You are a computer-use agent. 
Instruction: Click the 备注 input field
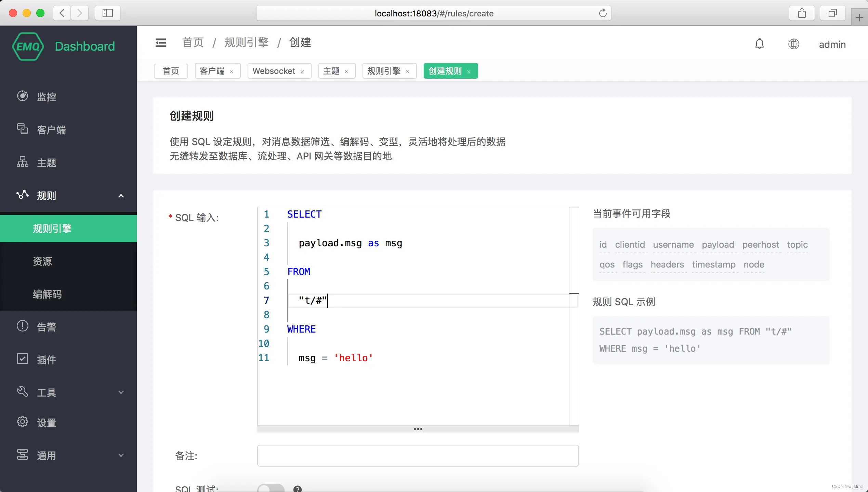coord(417,456)
